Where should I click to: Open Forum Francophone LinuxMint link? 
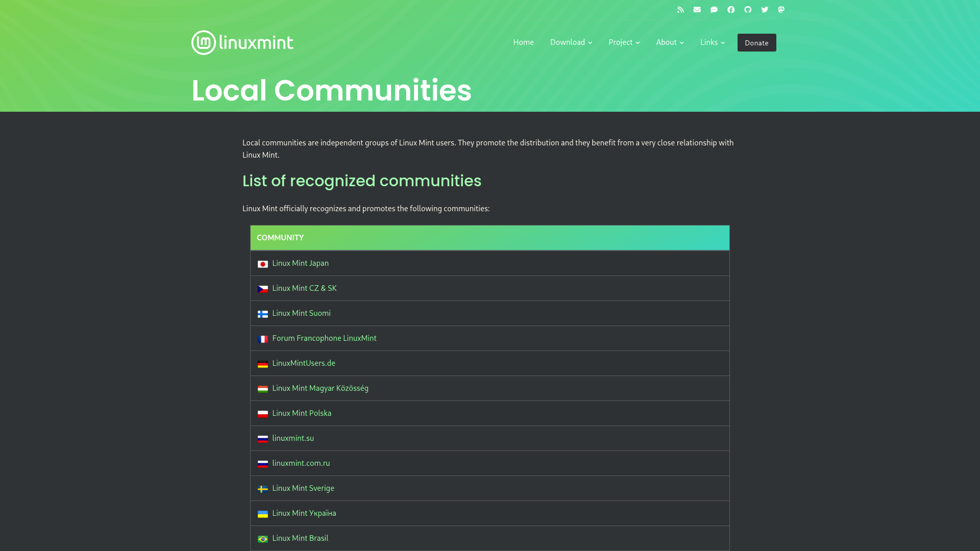pyautogui.click(x=324, y=338)
